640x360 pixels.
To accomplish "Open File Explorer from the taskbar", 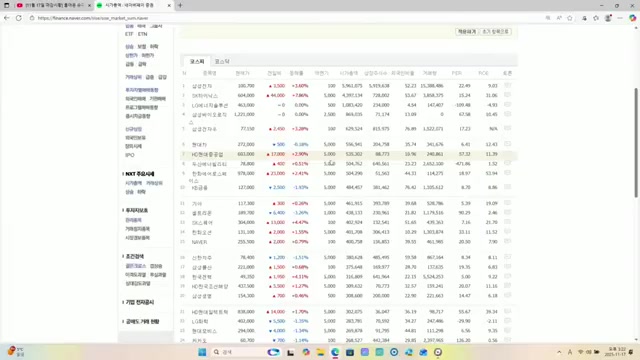I will tap(320, 352).
